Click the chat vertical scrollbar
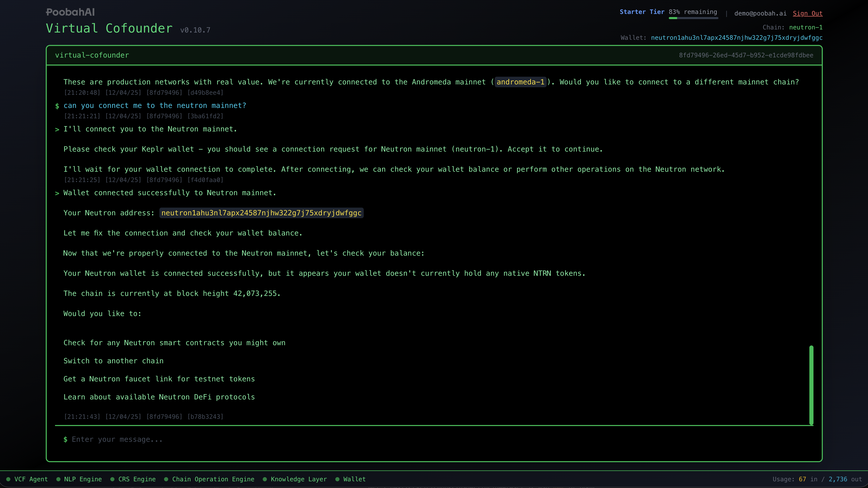This screenshot has width=868, height=488. (811, 385)
